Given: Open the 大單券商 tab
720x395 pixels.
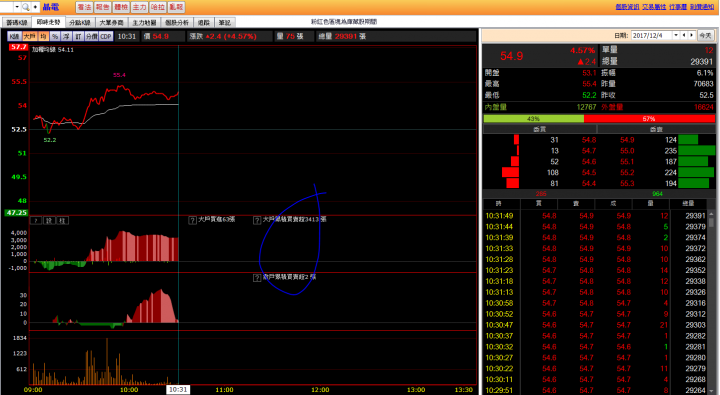Looking at the screenshot, I should click(112, 23).
